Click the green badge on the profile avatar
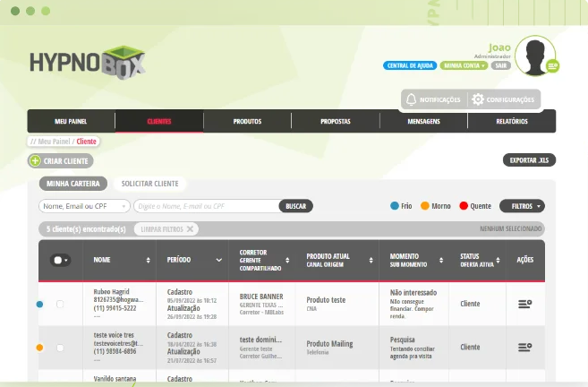Viewport: 588px width, 387px height. [552, 66]
